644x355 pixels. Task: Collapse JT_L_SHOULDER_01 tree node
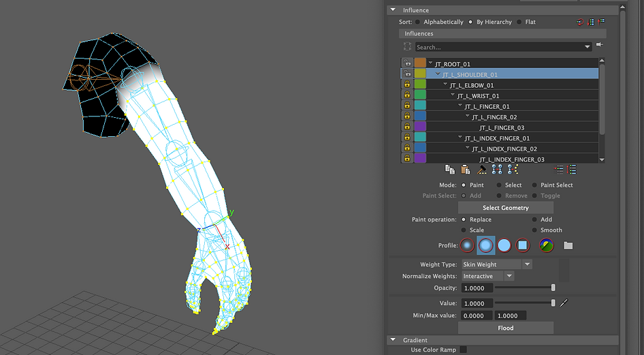coord(438,74)
